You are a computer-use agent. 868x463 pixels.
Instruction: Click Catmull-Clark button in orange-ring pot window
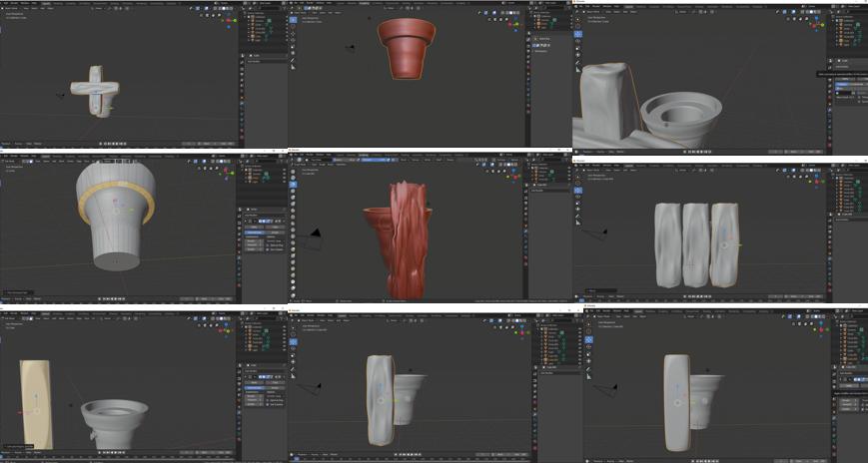pyautogui.click(x=254, y=232)
